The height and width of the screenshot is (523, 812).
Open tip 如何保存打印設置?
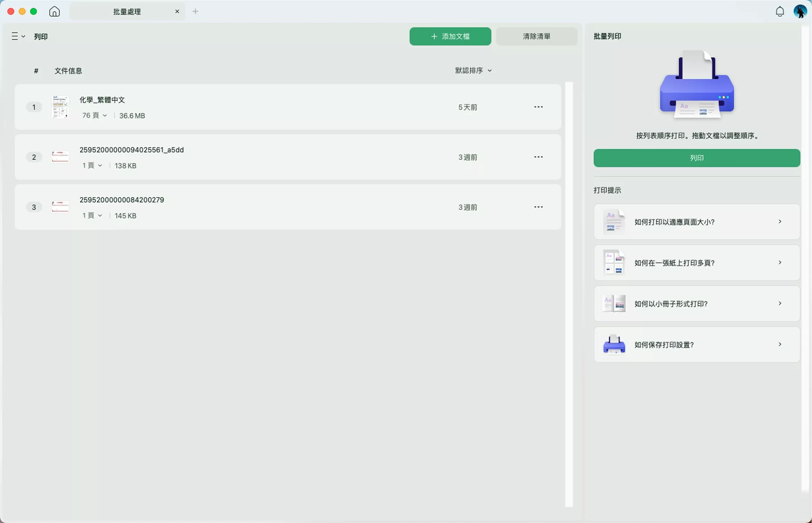point(697,344)
